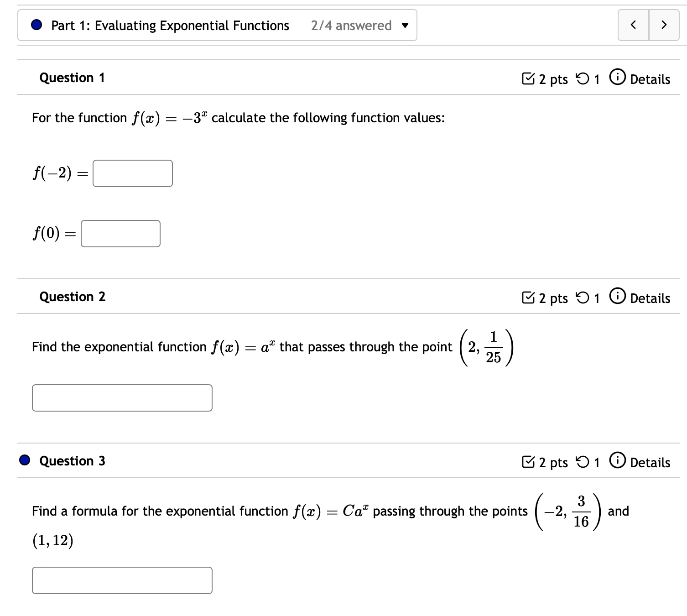The width and height of the screenshot is (687, 616).
Task: Click the Details info icon for Question 3
Action: coord(617,462)
